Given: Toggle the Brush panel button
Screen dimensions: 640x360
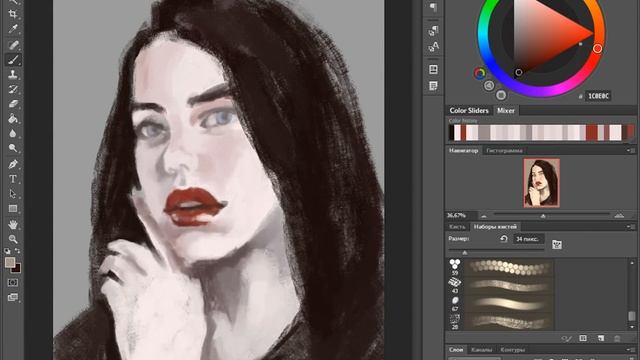Looking at the screenshot, I should coord(557,244).
